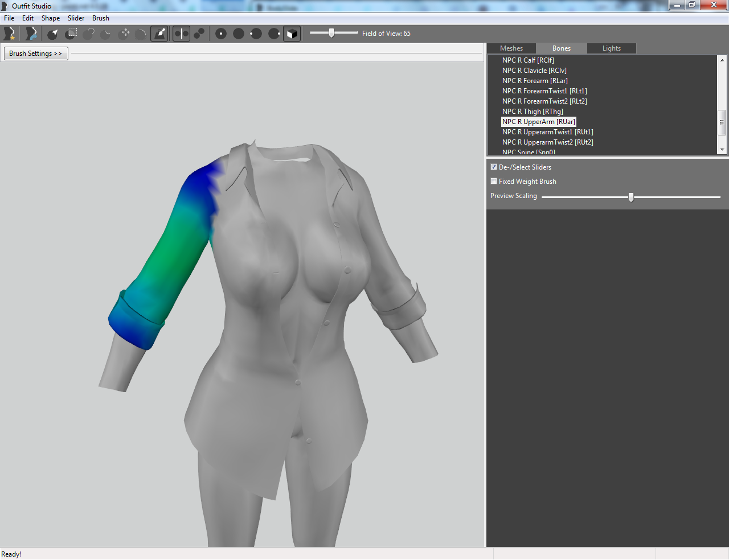Click the bone list scroll up arrow
The height and width of the screenshot is (560, 729).
pyautogui.click(x=722, y=60)
